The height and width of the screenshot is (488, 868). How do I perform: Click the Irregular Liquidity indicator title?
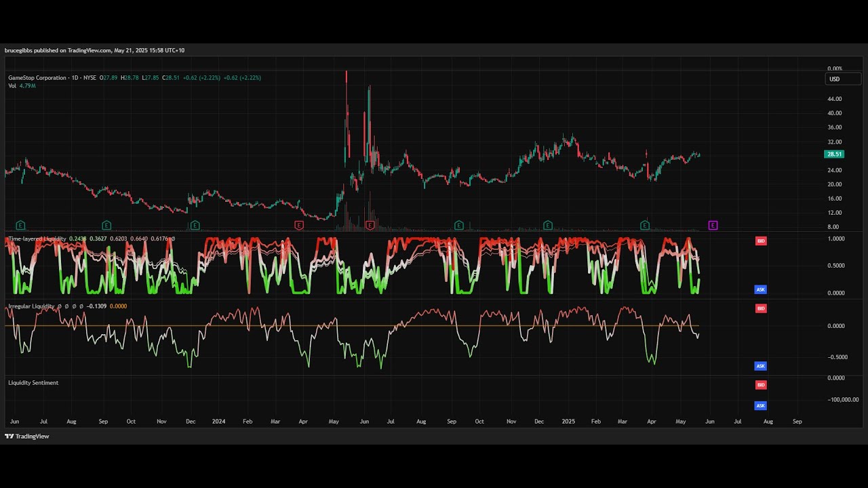coord(31,306)
